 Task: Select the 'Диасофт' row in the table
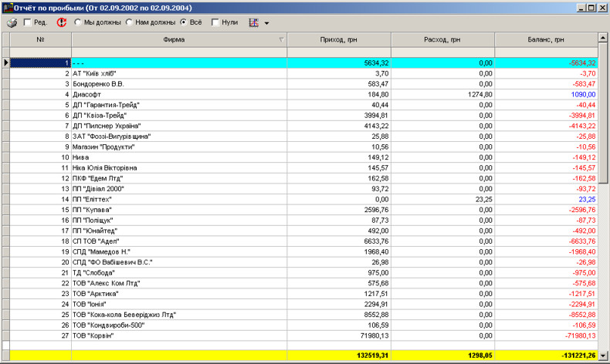(x=178, y=94)
